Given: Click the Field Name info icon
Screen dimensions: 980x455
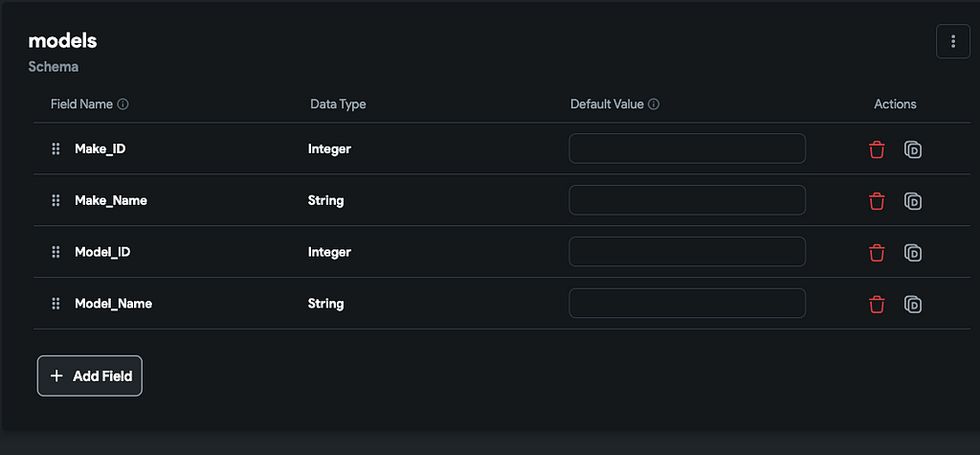Looking at the screenshot, I should [122, 104].
